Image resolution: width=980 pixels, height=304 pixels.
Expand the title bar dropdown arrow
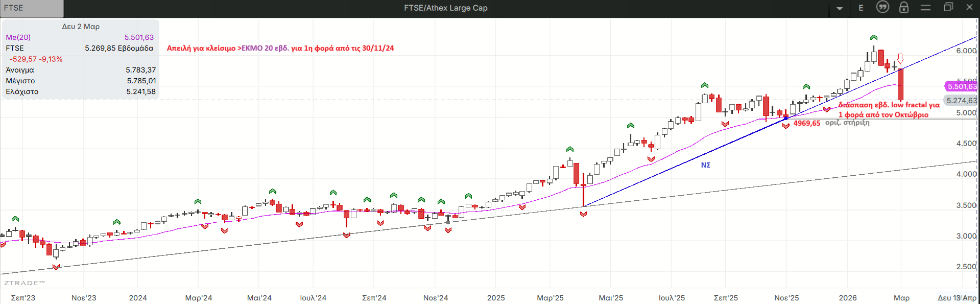click(x=840, y=8)
